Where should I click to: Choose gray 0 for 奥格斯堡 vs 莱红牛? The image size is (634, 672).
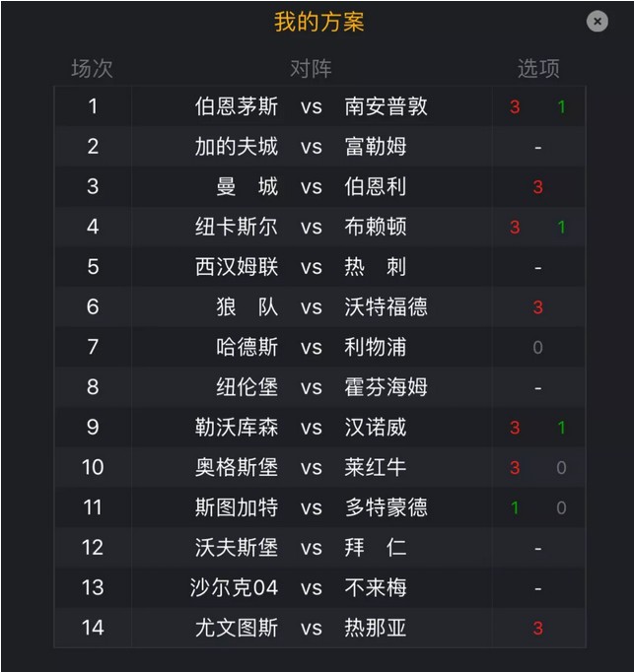561,468
